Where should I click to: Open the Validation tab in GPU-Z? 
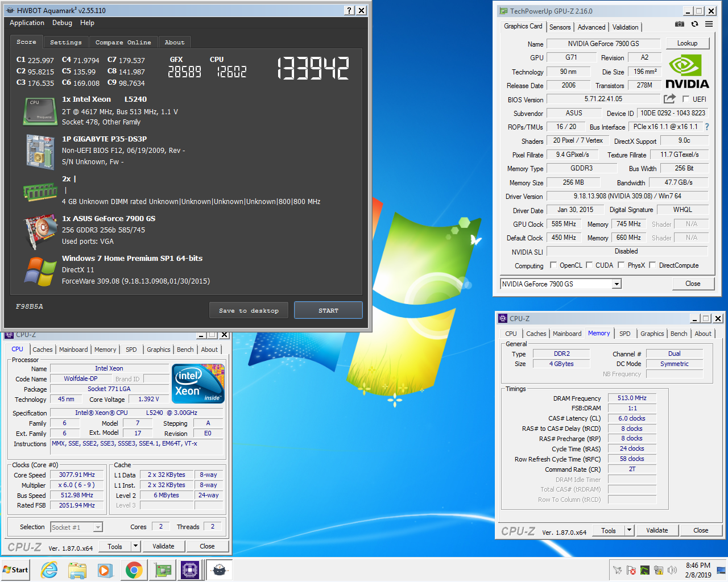[x=625, y=27]
